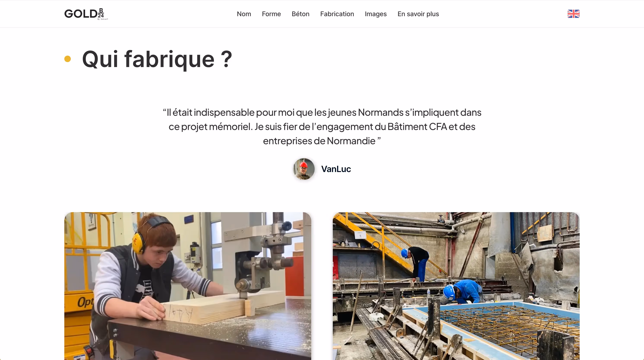The width and height of the screenshot is (644, 360).
Task: Select Béton in the navigation bar
Action: pos(300,14)
